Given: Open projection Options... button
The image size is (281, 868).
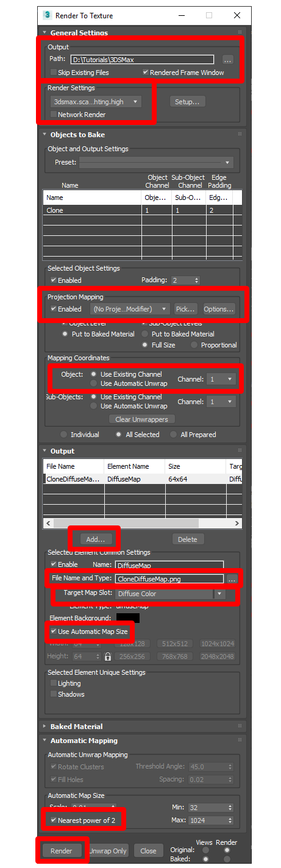Looking at the screenshot, I should (219, 309).
